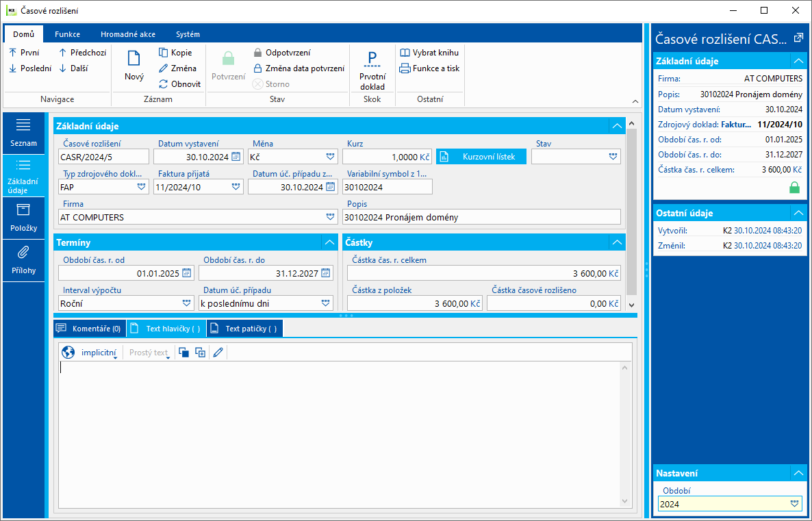The image size is (812, 521).
Task: Open the Měna currency dropdown
Action: click(x=331, y=156)
